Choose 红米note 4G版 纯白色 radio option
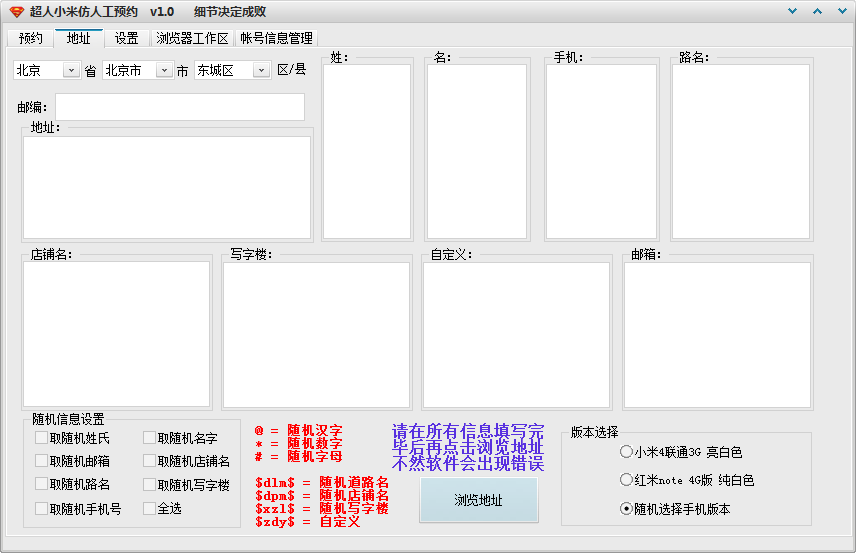This screenshot has height=553, width=856. (626, 479)
